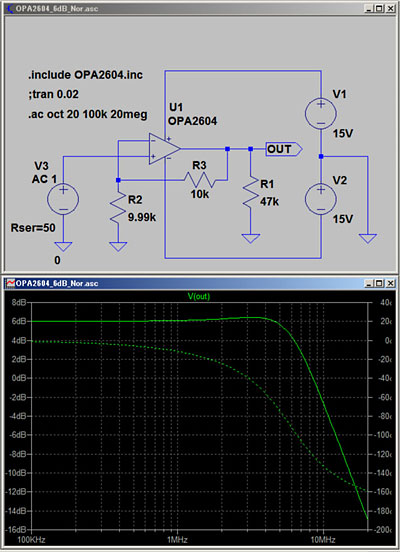Click the V(out) trace label
The width and height of the screenshot is (400, 552).
[199, 296]
